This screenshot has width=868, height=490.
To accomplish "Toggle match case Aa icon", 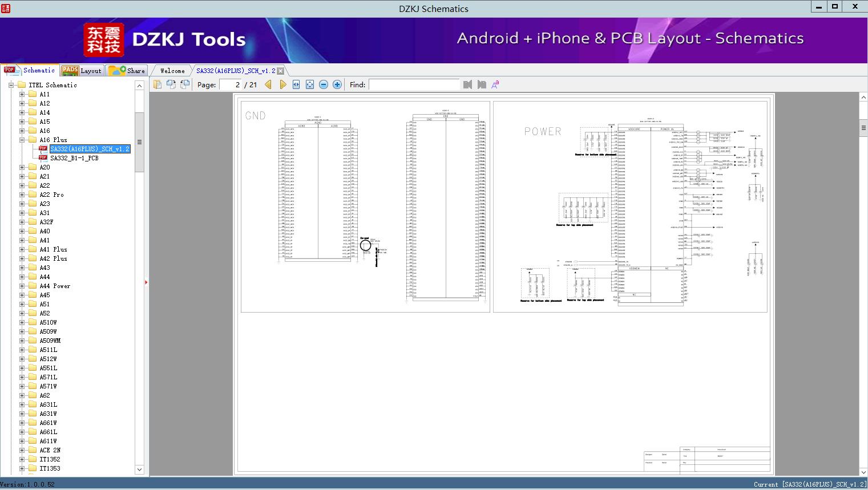I will tap(495, 84).
